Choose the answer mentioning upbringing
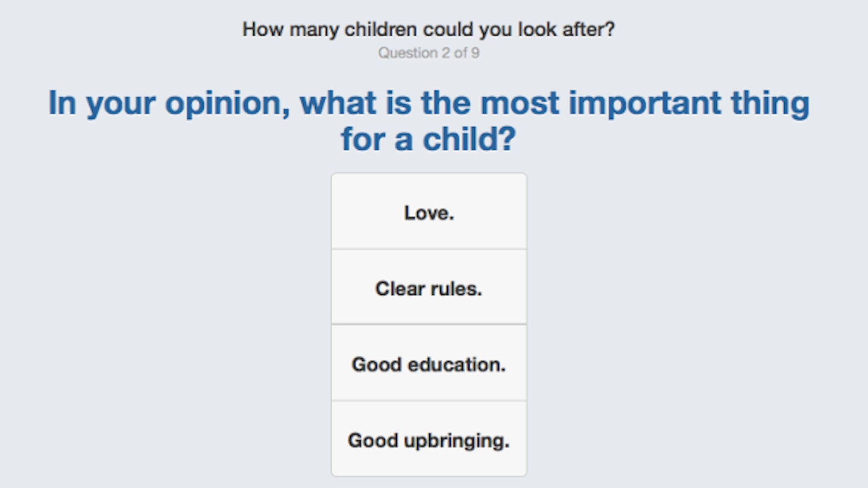 (x=429, y=439)
